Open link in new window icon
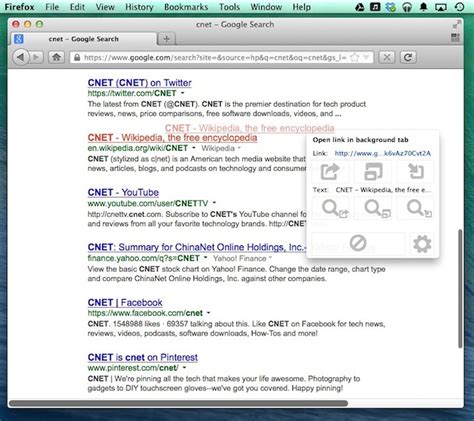This screenshot has width=474, height=421. point(373,172)
